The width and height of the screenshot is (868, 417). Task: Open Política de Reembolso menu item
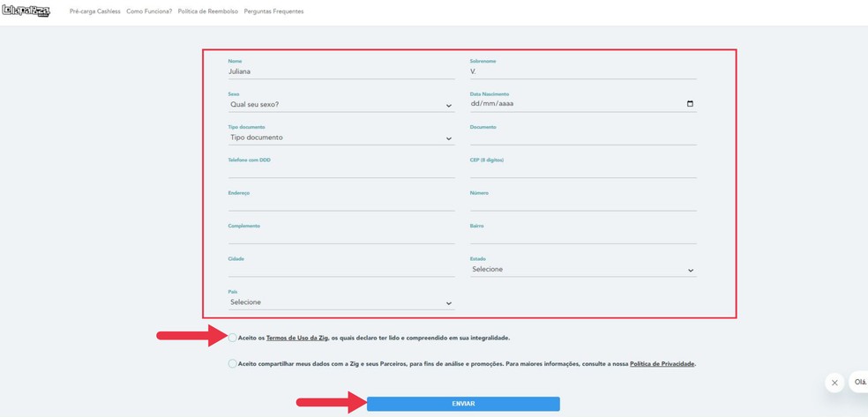point(207,11)
